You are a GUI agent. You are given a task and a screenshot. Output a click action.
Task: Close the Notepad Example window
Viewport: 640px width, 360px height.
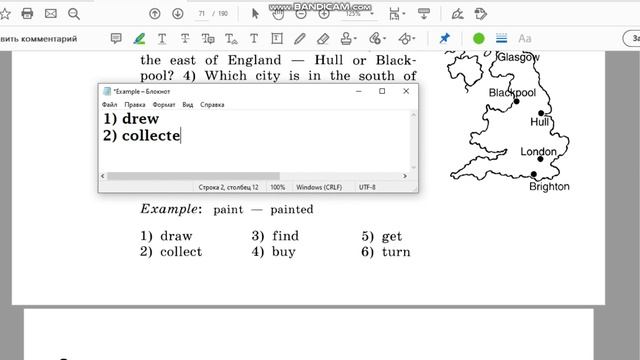pyautogui.click(x=406, y=91)
